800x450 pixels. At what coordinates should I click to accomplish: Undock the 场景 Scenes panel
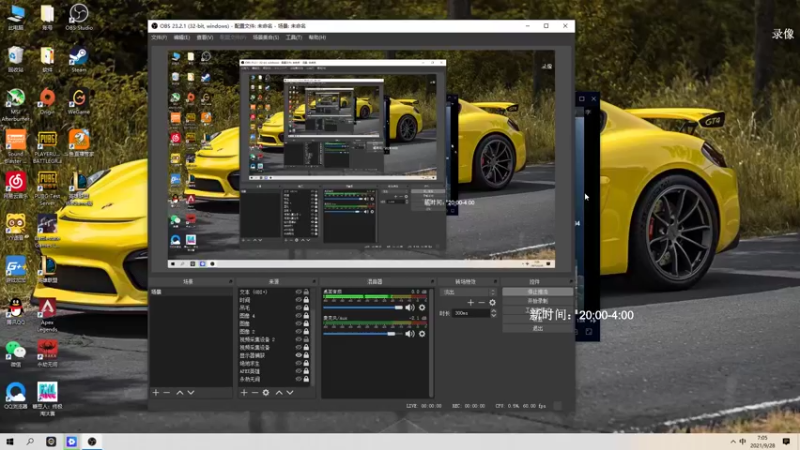[x=231, y=282]
